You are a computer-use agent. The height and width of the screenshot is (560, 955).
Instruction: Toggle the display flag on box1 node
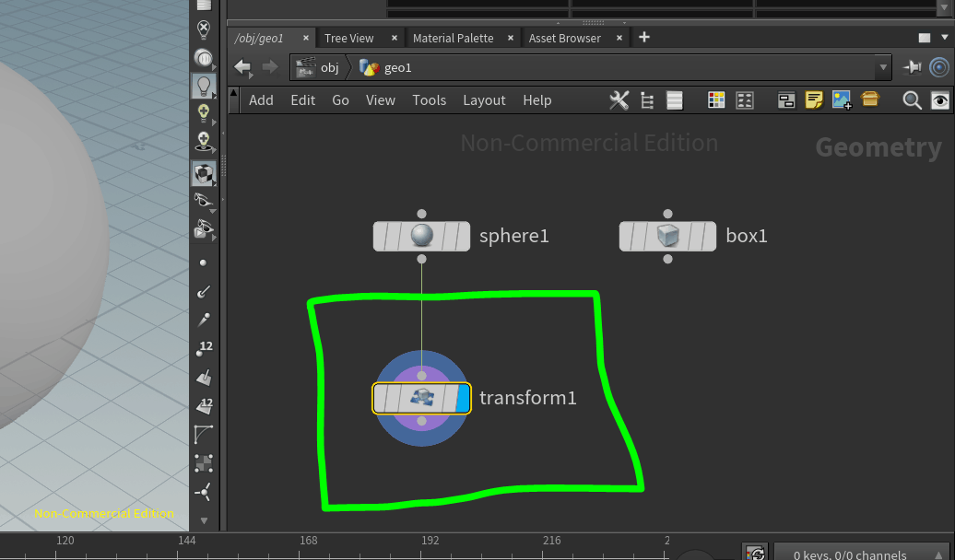pos(710,236)
